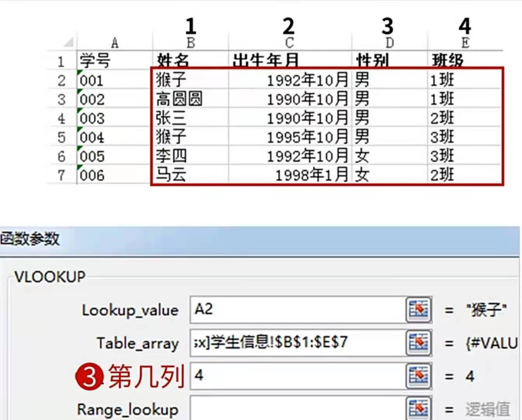Viewport: 522px width, 420px height.
Task: Select row number 3
Action: [61, 99]
